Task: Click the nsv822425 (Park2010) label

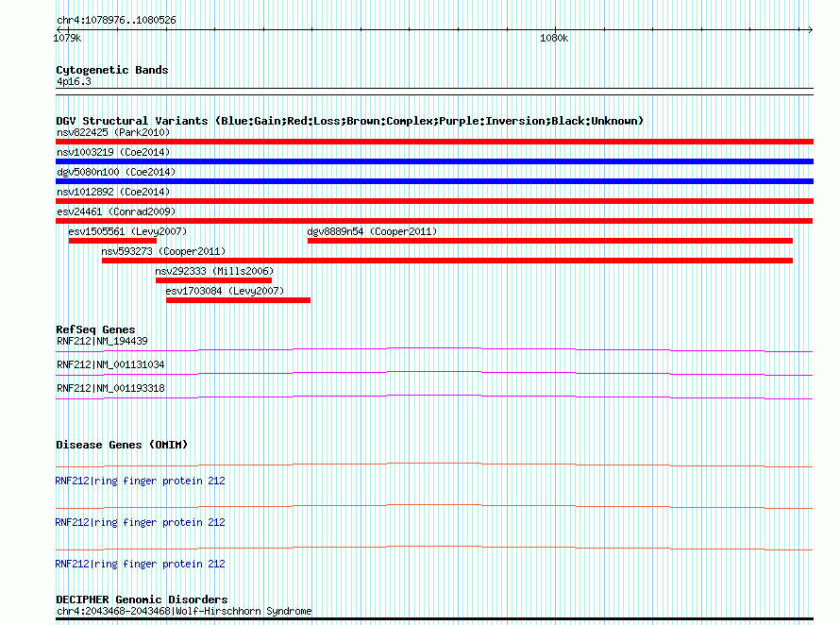Action: (x=113, y=132)
